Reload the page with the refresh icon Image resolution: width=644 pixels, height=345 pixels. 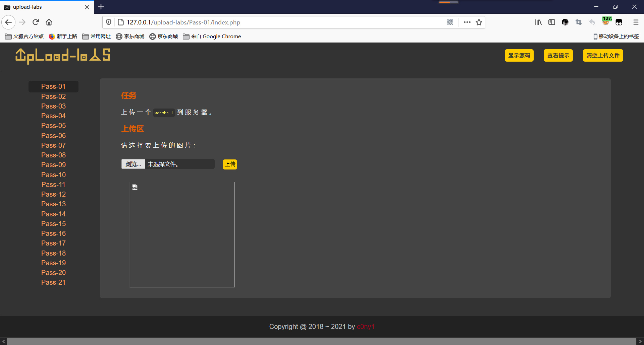click(x=36, y=22)
